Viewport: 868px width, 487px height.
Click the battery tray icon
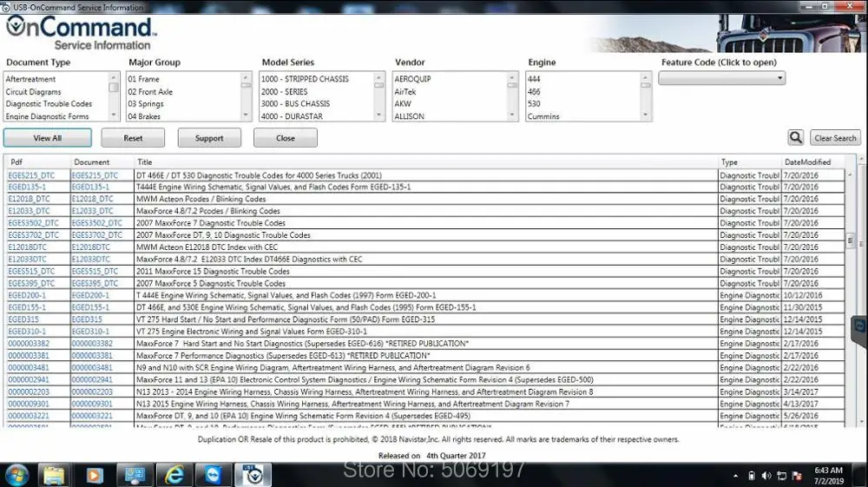pos(751,476)
